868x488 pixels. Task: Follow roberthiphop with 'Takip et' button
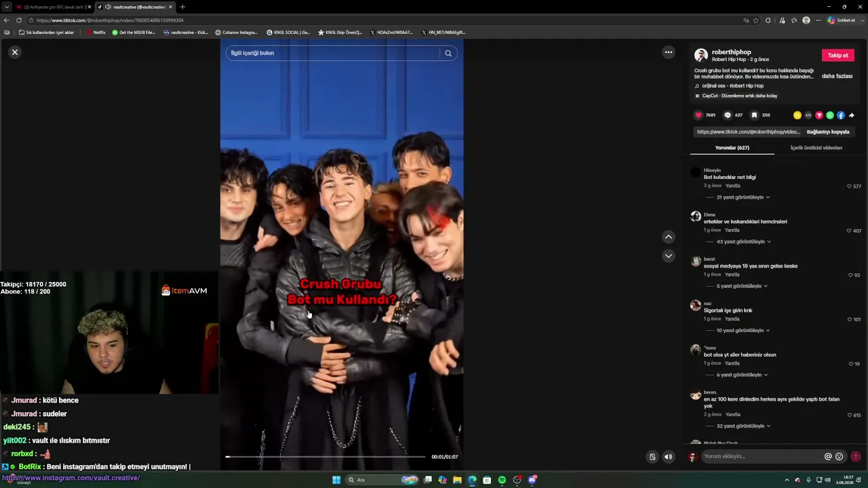pos(837,56)
